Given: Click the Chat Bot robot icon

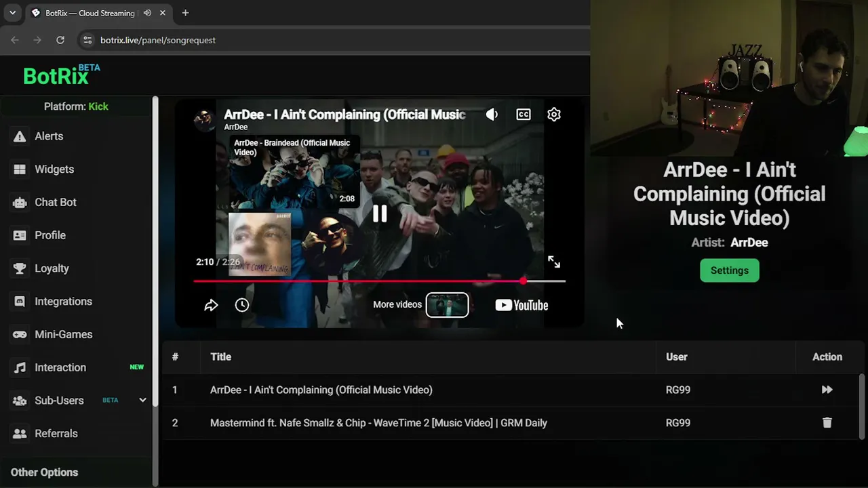Looking at the screenshot, I should (x=20, y=202).
